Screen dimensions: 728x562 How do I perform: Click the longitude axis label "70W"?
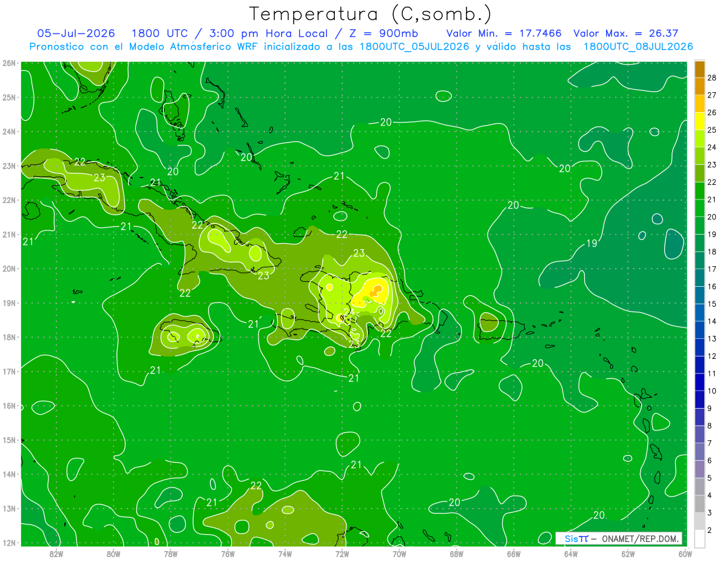[x=399, y=554]
